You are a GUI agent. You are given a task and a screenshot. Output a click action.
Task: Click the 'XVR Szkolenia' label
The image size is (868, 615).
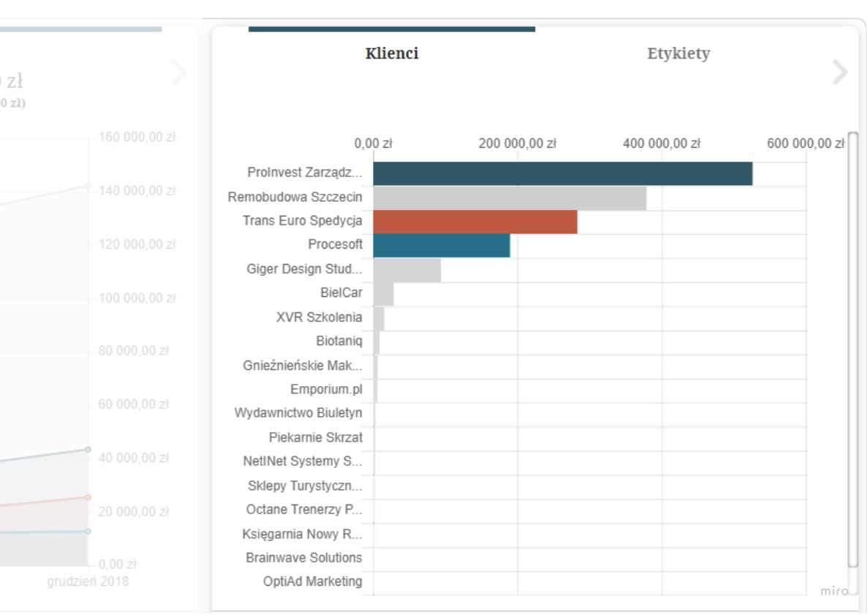coord(319,317)
